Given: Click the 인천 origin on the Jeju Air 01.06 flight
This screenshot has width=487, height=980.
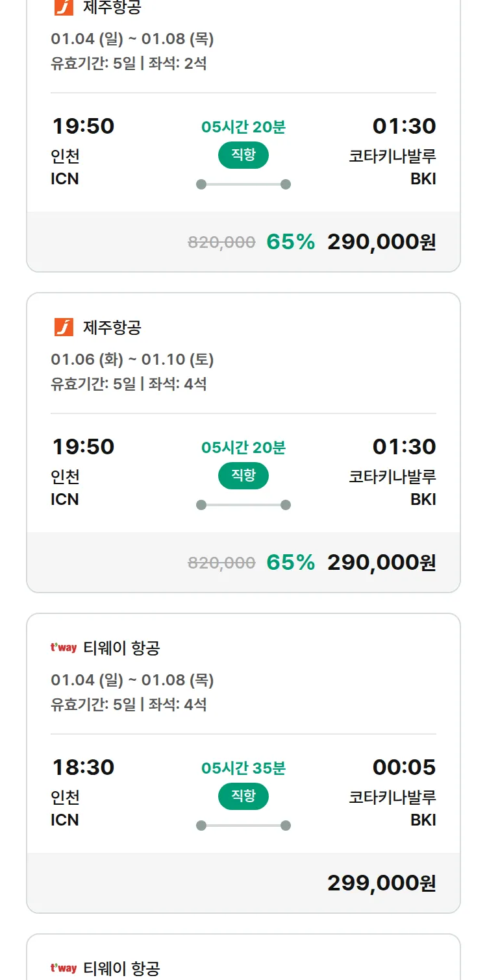Looking at the screenshot, I should point(65,477).
